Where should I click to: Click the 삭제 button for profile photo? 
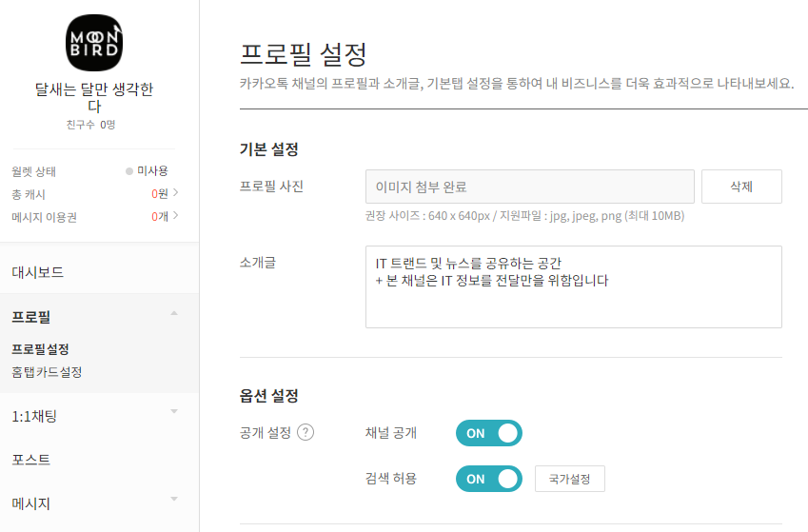click(741, 187)
